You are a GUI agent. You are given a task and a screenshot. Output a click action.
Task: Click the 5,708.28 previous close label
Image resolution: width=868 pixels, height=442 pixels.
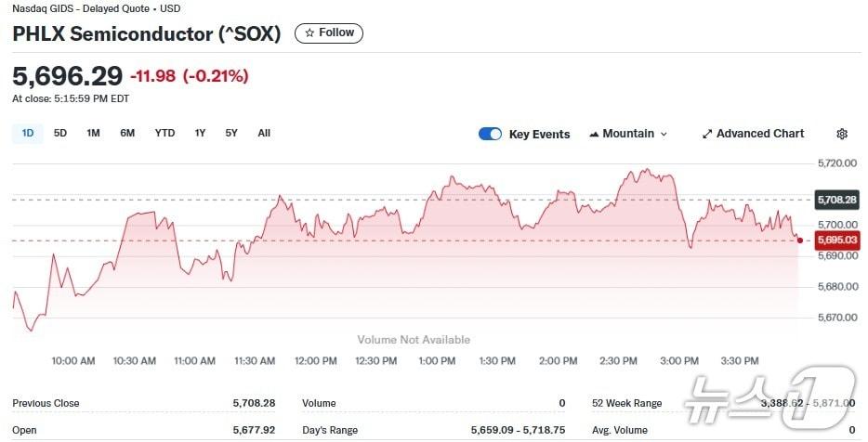[836, 200]
